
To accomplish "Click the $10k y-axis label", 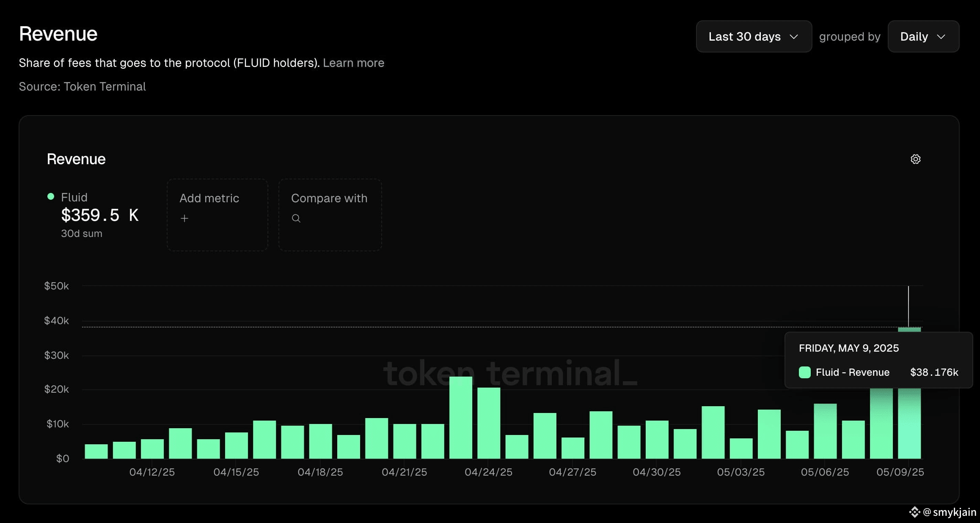I will [x=58, y=424].
